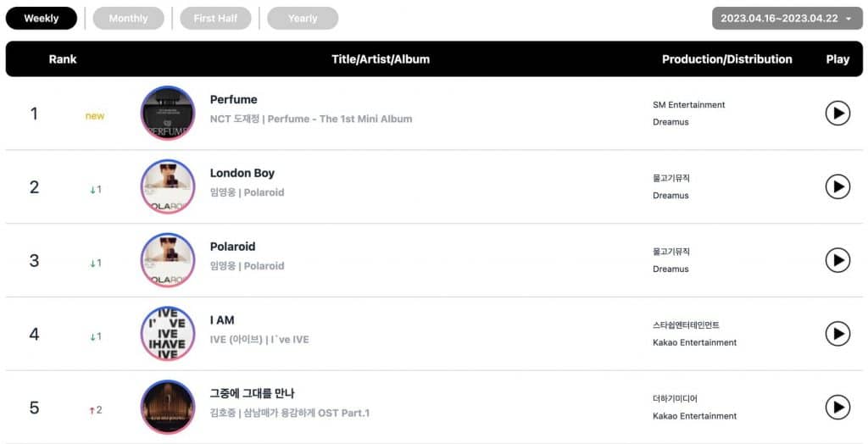Image resolution: width=868 pixels, height=444 pixels.
Task: Select the First Half chart tab
Action: click(x=215, y=18)
